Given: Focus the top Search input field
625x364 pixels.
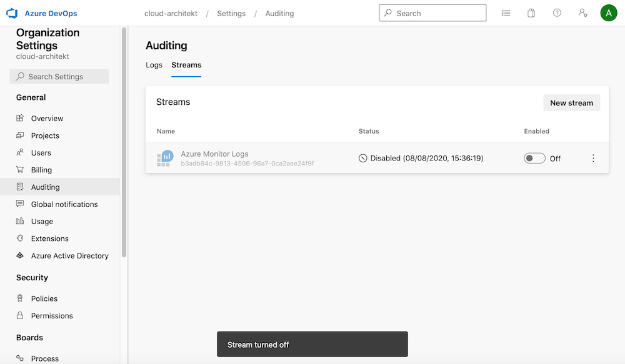Looking at the screenshot, I should pyautogui.click(x=432, y=13).
